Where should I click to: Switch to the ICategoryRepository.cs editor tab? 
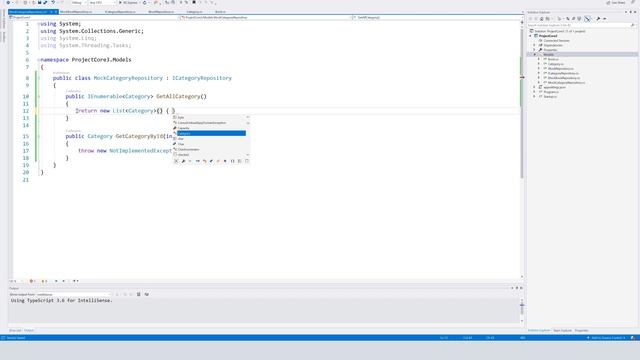120,12
